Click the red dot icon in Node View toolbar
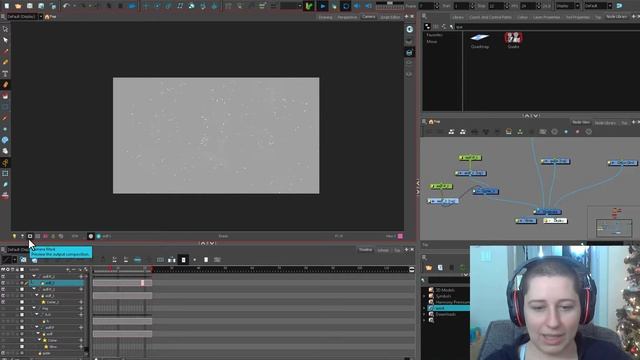This screenshot has width=640, height=360. point(577,132)
